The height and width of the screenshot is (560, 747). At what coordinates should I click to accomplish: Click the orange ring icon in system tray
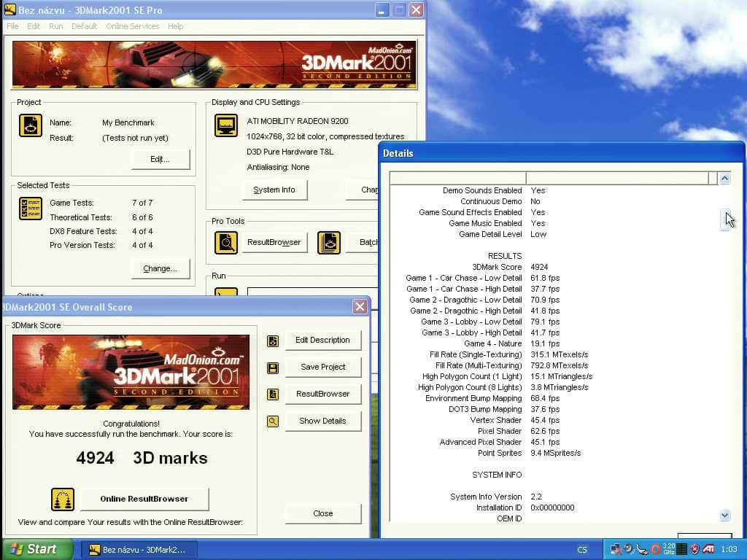[x=656, y=549]
